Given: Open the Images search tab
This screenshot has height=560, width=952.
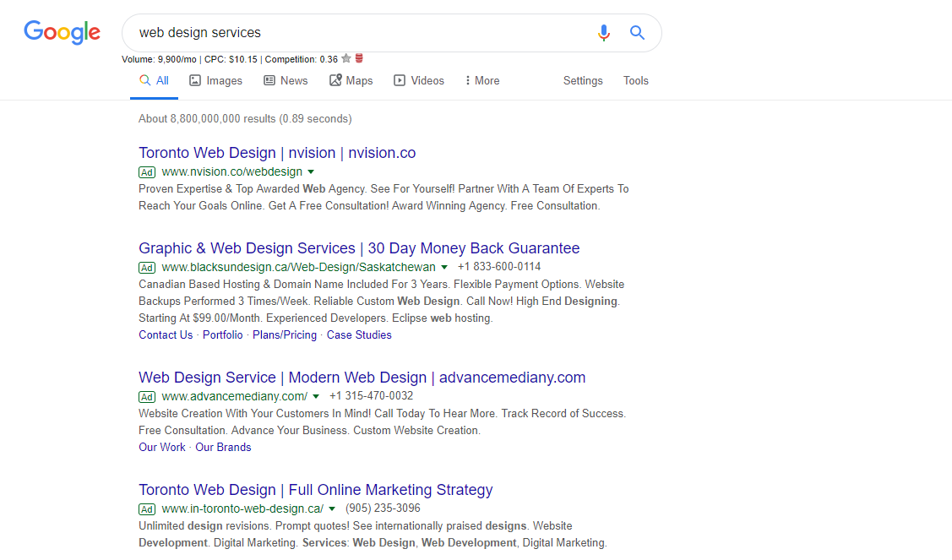Looking at the screenshot, I should pos(215,81).
